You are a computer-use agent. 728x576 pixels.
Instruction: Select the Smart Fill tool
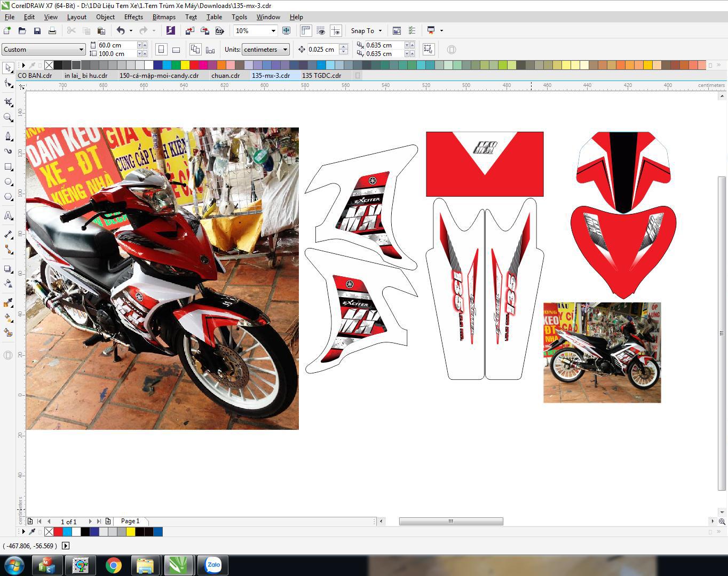(x=8, y=332)
